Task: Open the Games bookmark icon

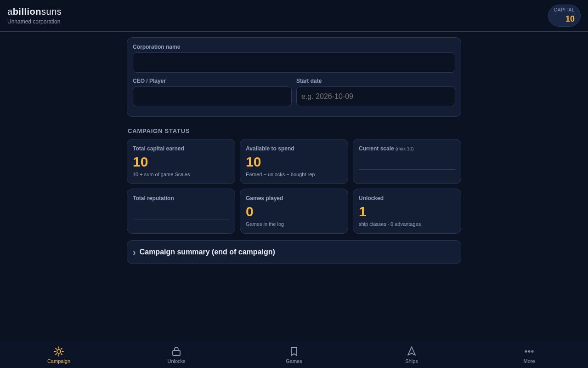Action: [294, 351]
